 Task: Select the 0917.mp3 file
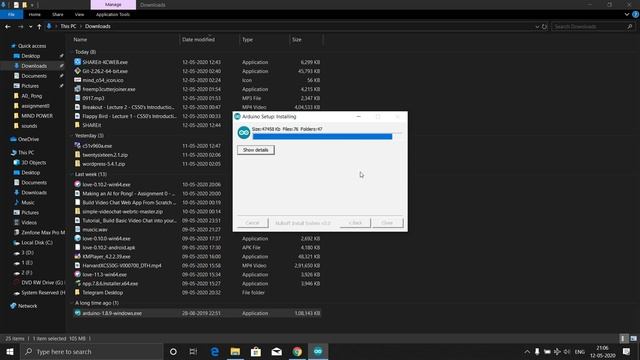[93, 98]
